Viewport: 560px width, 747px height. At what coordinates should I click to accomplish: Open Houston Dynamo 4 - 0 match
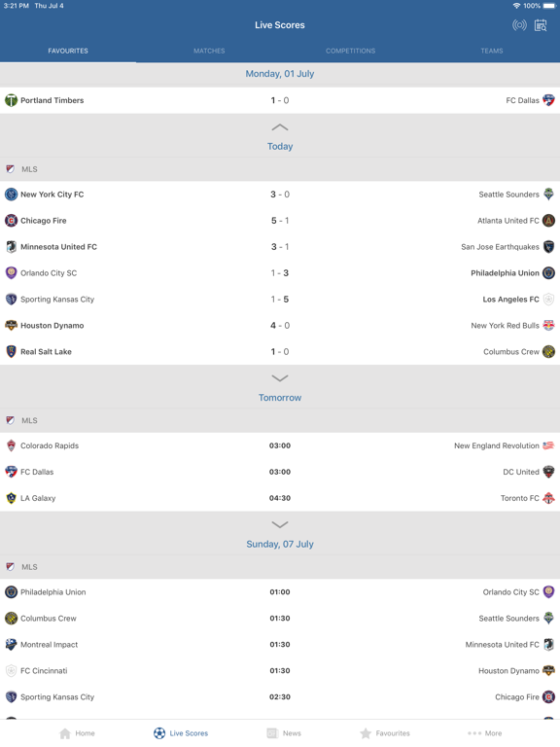click(280, 326)
